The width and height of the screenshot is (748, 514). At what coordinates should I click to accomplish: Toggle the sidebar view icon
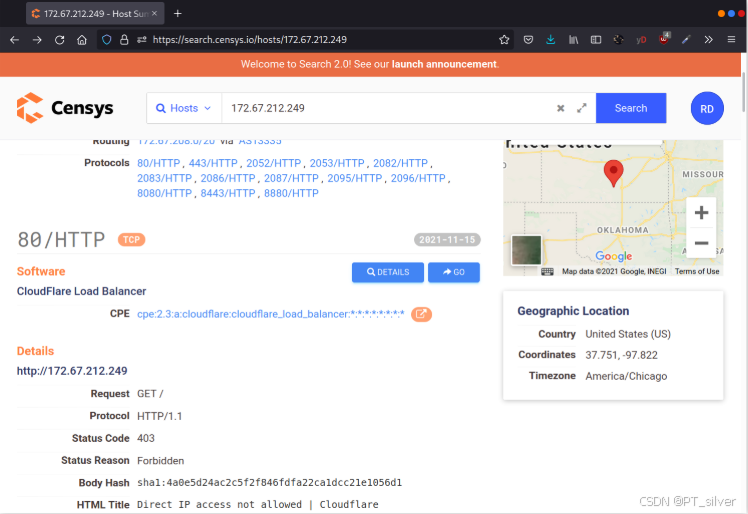click(x=596, y=40)
